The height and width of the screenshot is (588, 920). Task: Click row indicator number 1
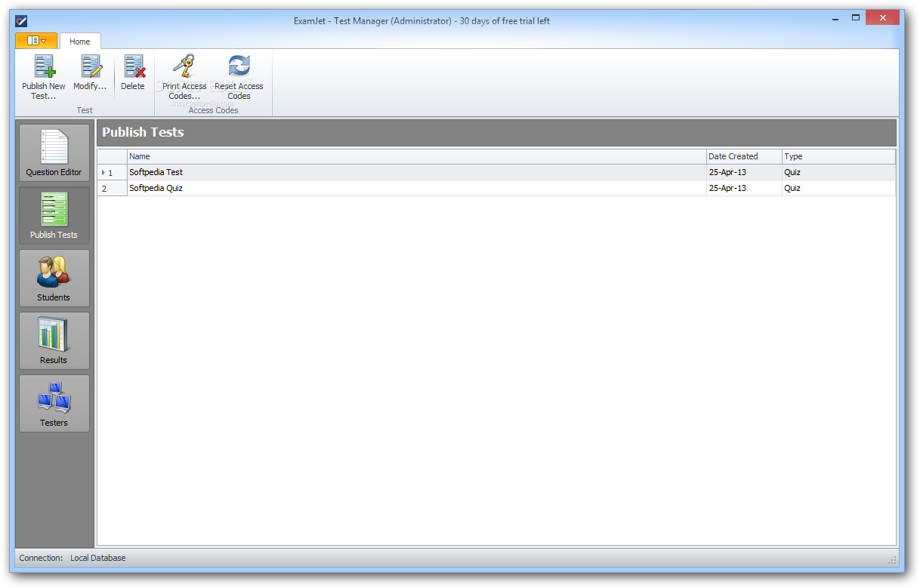coord(112,172)
